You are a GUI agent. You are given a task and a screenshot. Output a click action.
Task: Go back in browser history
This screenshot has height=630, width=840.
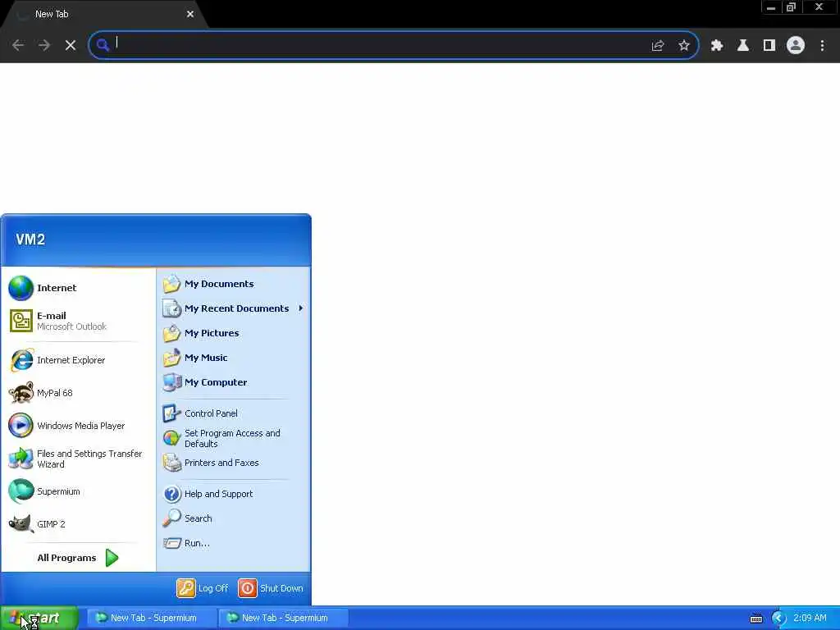coord(18,45)
